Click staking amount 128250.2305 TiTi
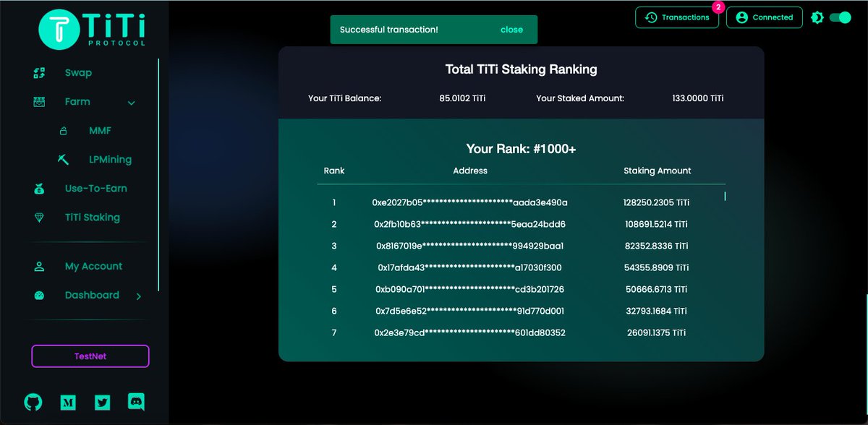 [x=657, y=202]
